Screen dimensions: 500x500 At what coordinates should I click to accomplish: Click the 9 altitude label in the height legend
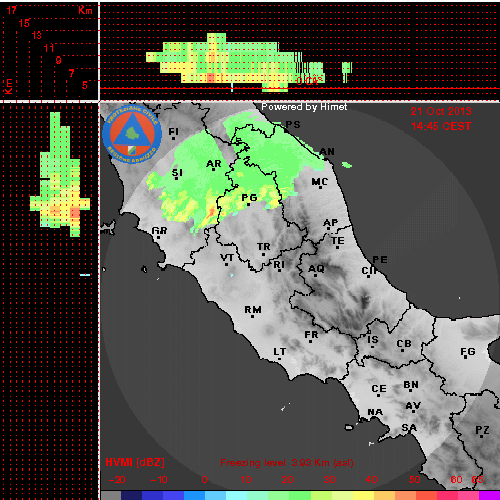point(58,60)
